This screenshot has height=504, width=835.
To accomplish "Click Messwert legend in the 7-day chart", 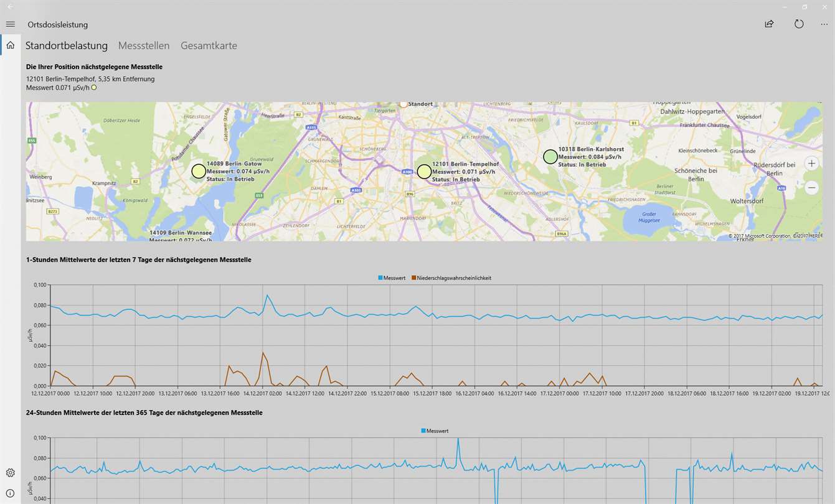I will (x=392, y=278).
